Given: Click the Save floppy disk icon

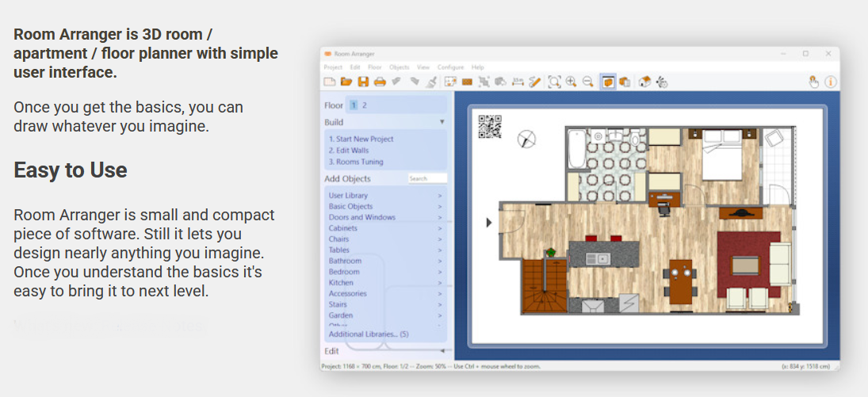Looking at the screenshot, I should point(363,82).
